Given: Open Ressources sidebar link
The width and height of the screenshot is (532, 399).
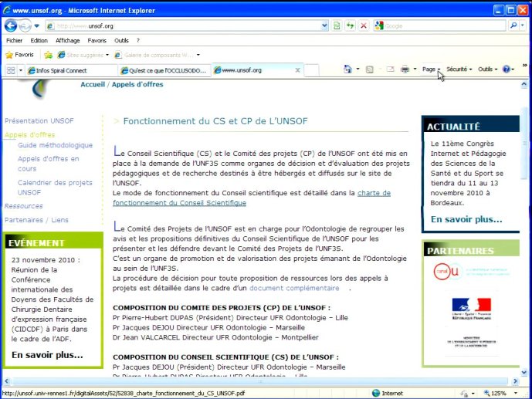Looking at the screenshot, I should (x=23, y=206).
